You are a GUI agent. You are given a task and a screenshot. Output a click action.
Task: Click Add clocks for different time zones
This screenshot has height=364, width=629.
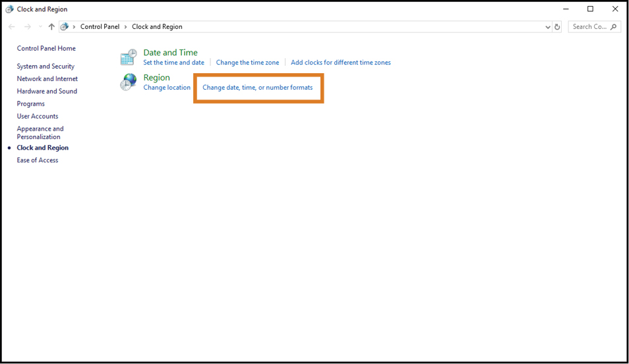pos(341,63)
